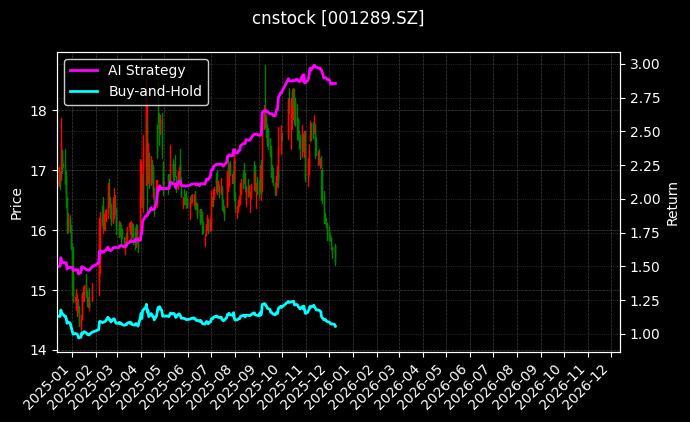
Task: Click the end point of the cyan Buy-and-Hold line
Action: (x=335, y=326)
